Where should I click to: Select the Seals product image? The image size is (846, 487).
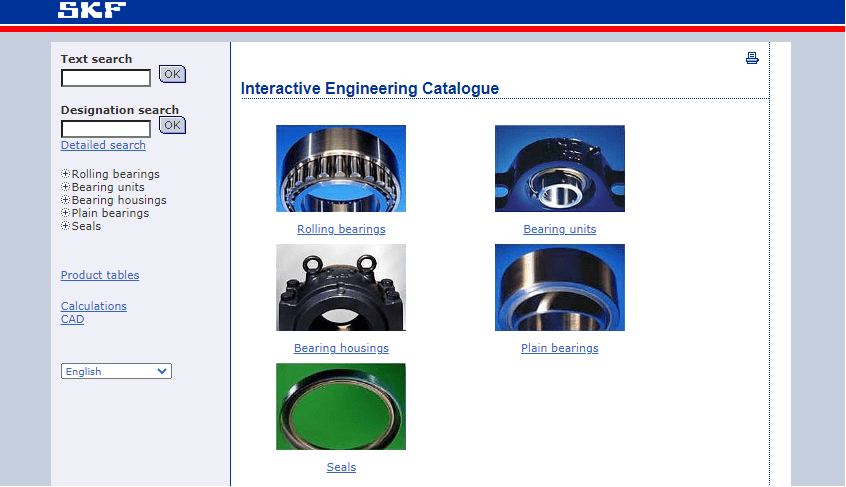coord(341,406)
